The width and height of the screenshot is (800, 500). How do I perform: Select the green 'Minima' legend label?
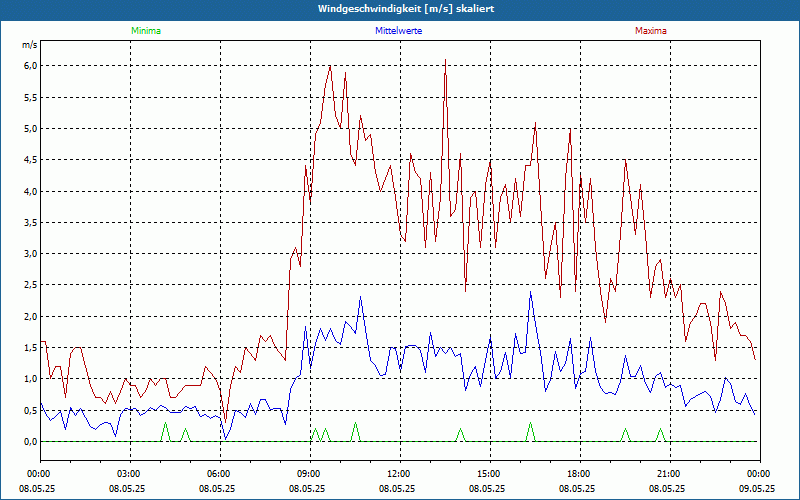[x=146, y=31]
